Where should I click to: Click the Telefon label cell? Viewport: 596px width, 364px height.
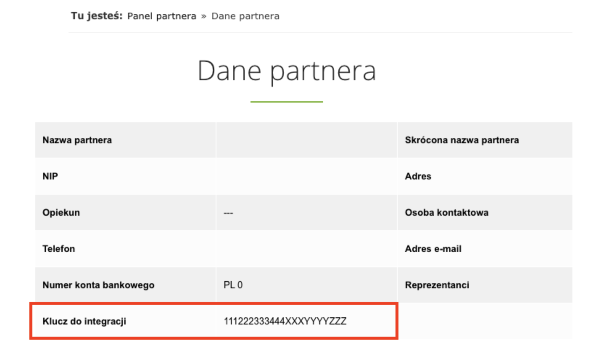125,249
